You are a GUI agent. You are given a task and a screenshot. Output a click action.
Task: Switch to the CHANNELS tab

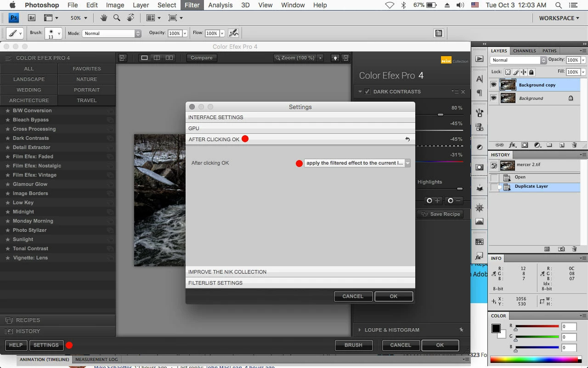pos(524,51)
